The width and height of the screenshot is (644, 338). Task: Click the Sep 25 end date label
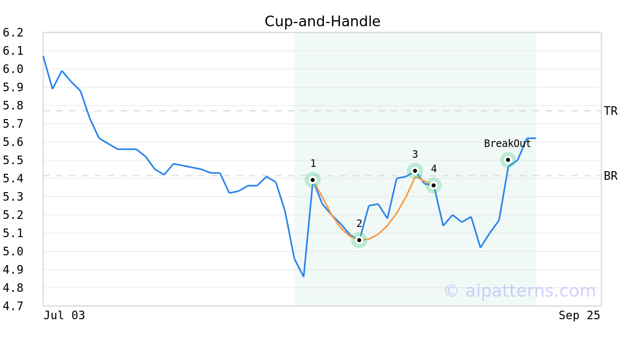point(580,315)
